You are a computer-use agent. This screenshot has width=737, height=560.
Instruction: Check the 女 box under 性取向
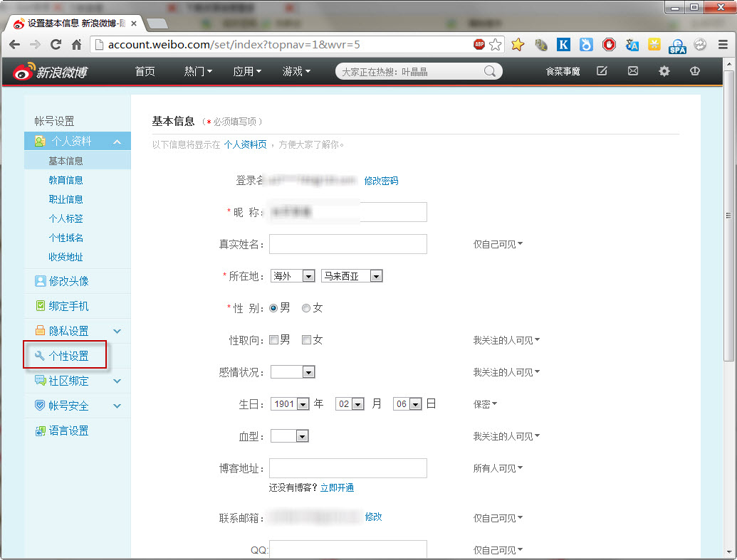306,339
